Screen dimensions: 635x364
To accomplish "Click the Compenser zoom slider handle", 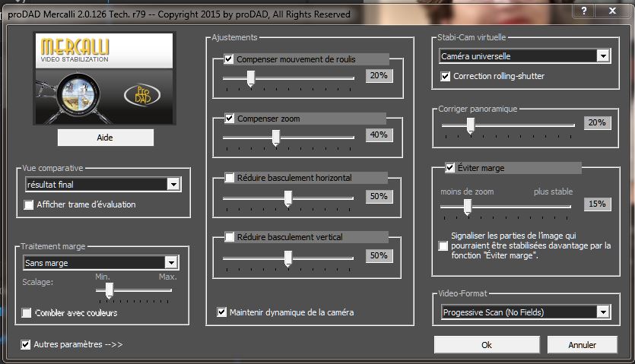I will click(276, 138).
